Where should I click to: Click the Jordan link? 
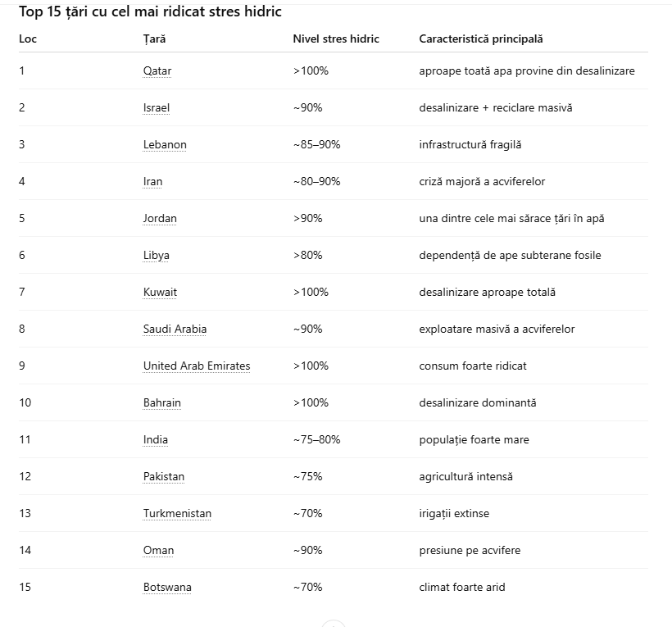[160, 219]
